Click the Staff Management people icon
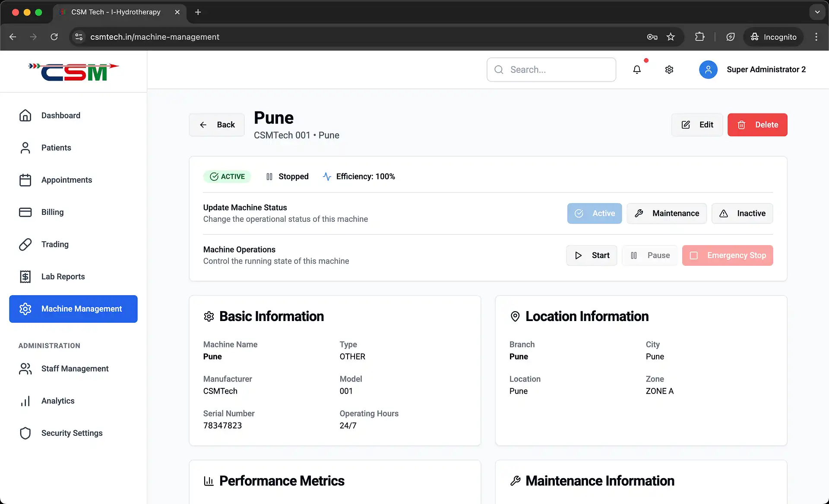 pyautogui.click(x=25, y=369)
